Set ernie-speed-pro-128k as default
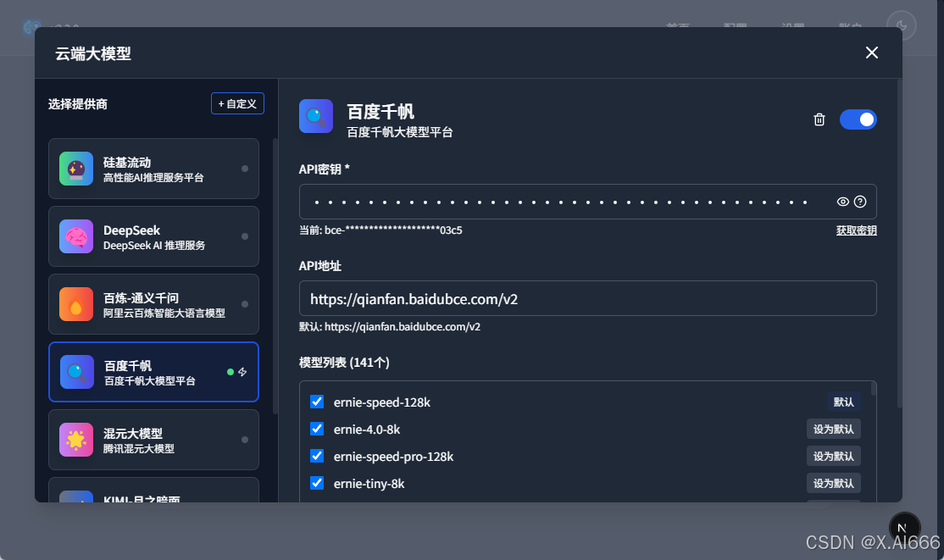This screenshot has width=944, height=560. (x=833, y=457)
